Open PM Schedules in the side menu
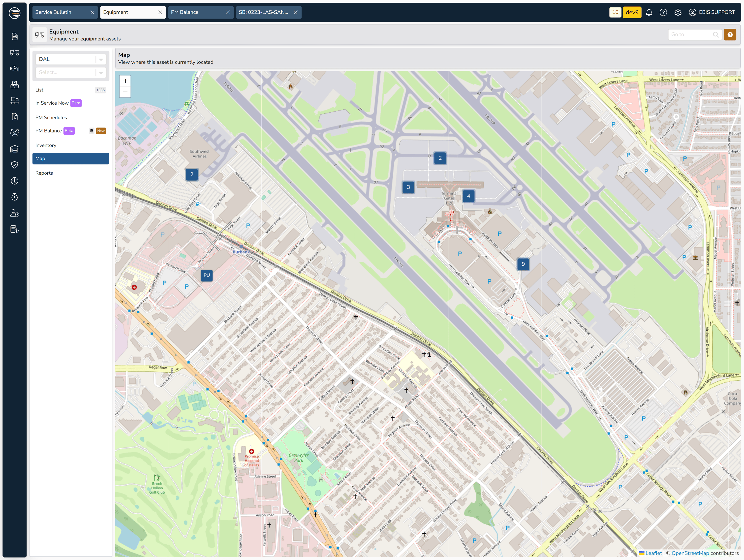This screenshot has width=744, height=560. click(x=51, y=117)
